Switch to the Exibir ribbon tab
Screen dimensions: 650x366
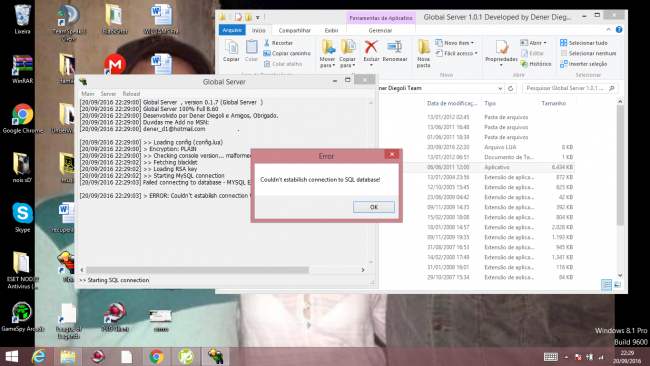331,30
